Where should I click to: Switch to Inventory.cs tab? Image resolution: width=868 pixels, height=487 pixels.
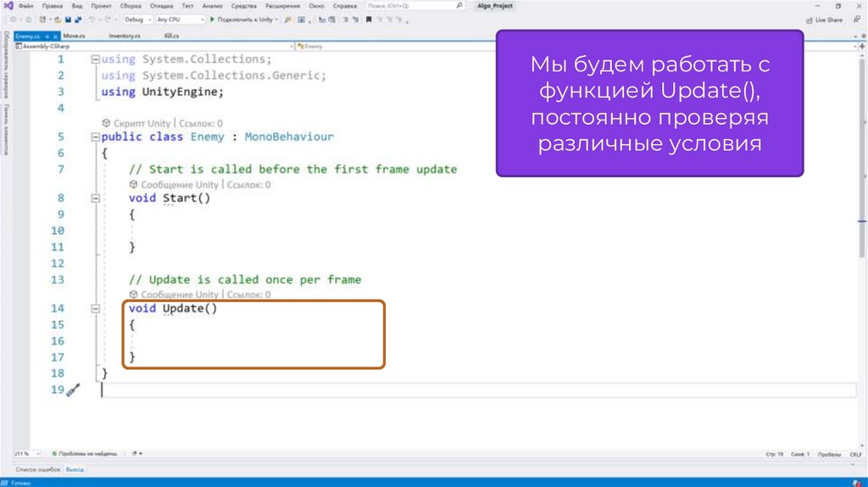point(125,36)
